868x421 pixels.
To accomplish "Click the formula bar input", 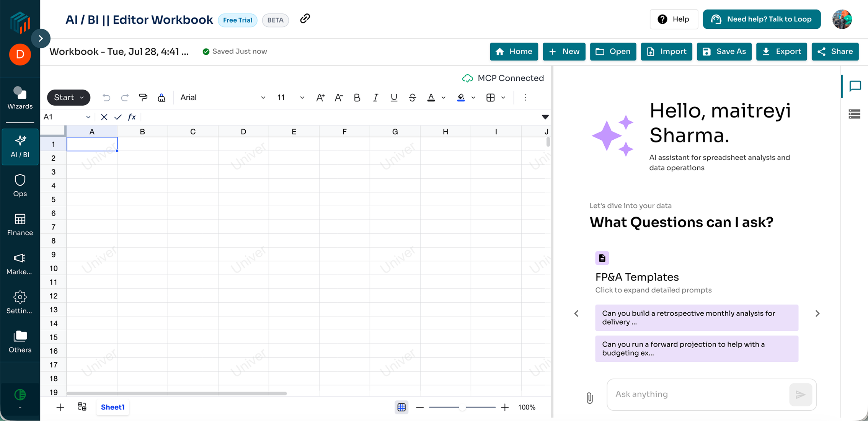I will [x=341, y=117].
